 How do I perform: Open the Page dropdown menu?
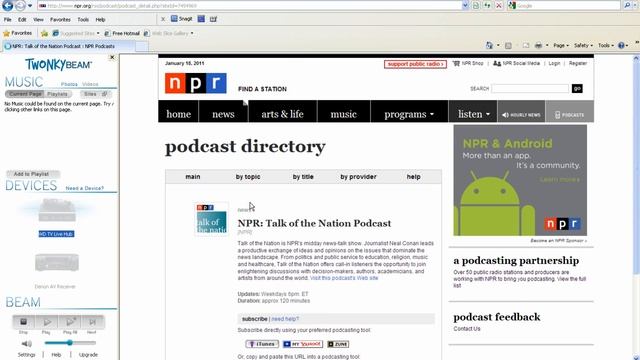pyautogui.click(x=561, y=45)
